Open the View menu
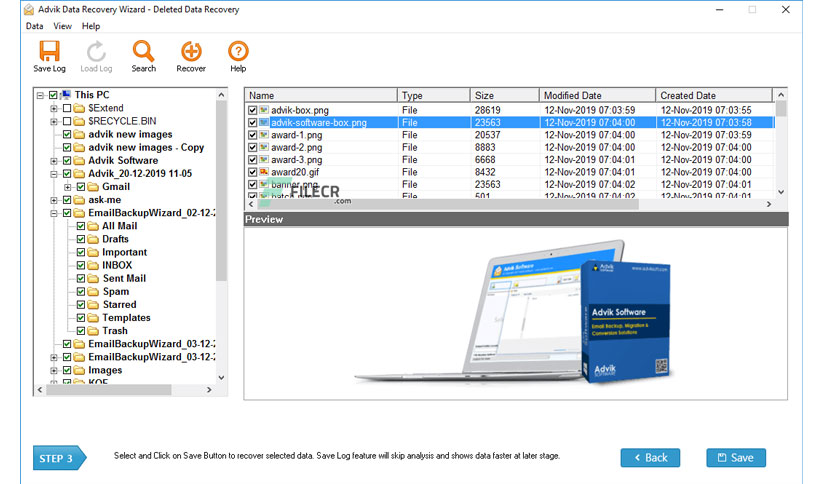The image size is (836, 484). tap(62, 26)
